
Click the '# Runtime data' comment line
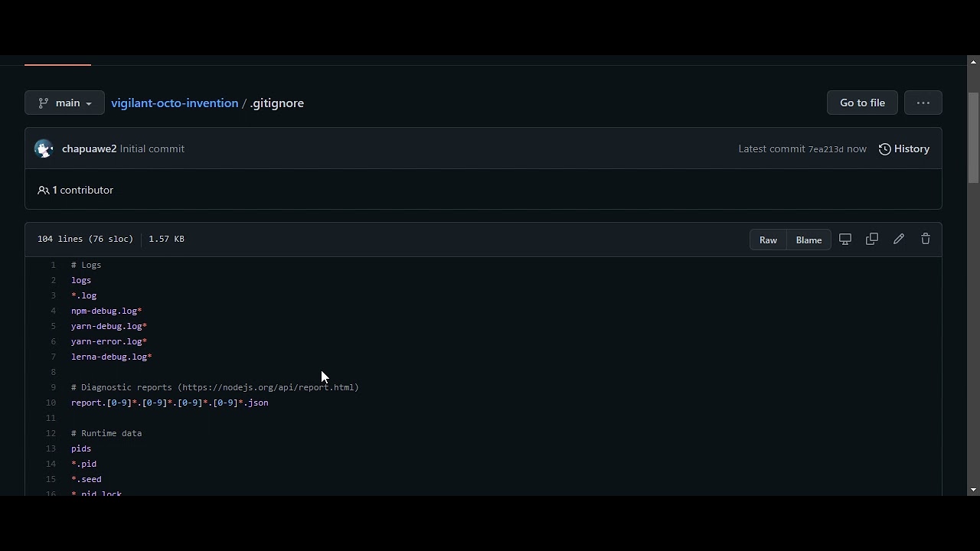pyautogui.click(x=106, y=433)
